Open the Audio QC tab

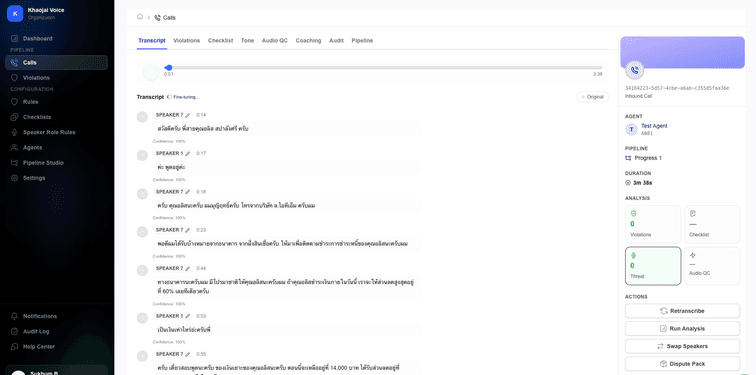(275, 40)
